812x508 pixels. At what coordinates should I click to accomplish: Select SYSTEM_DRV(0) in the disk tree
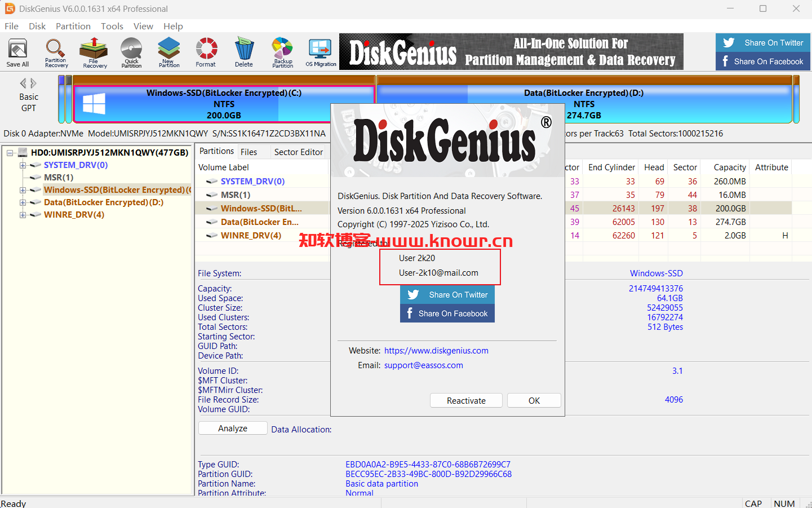point(76,165)
